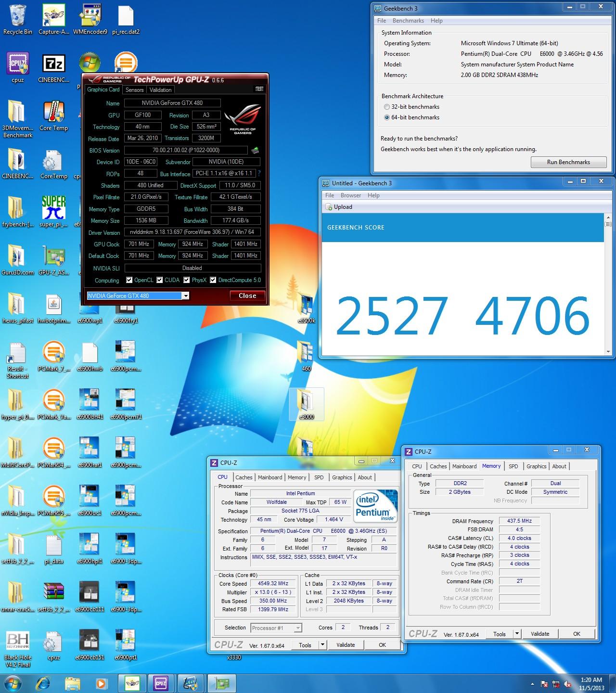Switch to GPU-Z taskbar button

[222, 683]
